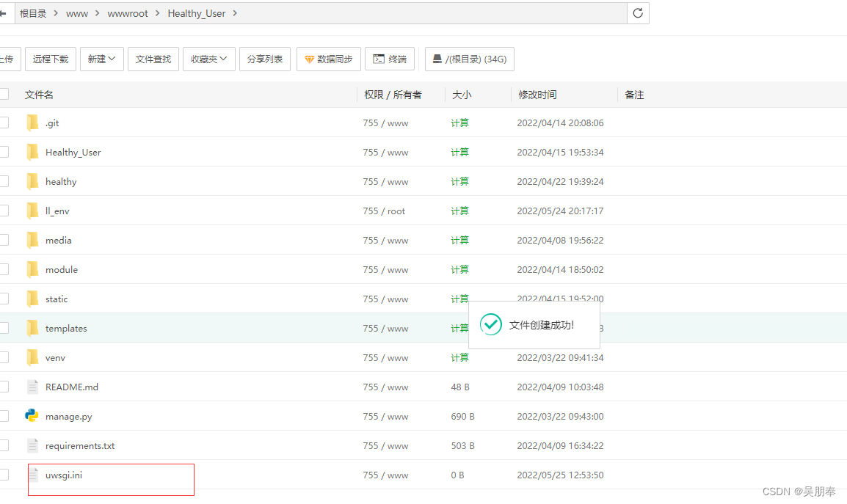Click the 755 / root permission of ll_env
The width and height of the screenshot is (847, 504).
point(384,211)
